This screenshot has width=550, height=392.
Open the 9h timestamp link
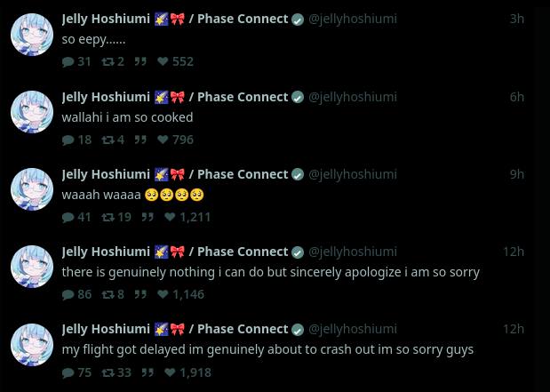pos(516,174)
